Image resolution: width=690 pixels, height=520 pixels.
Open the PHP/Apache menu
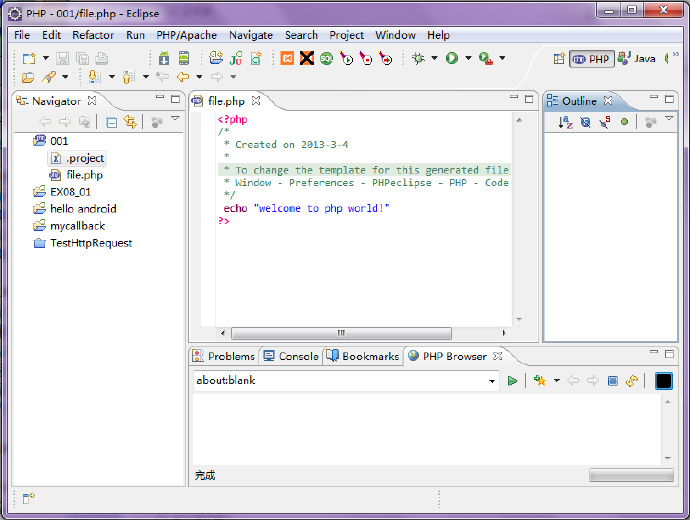[x=187, y=35]
